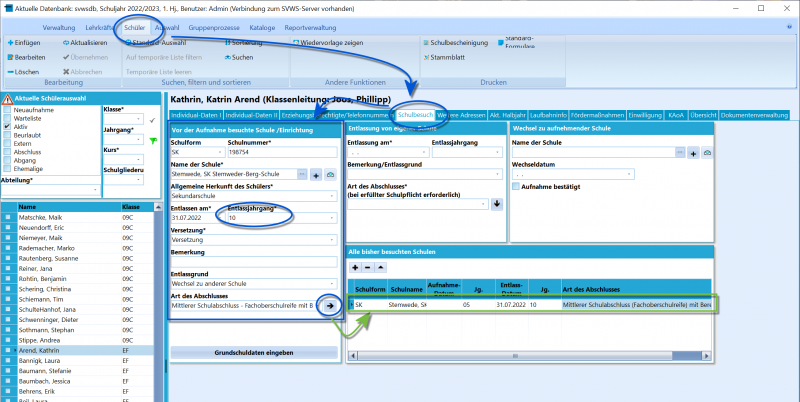
Task: Click the green filter icon beside Jahrgang
Action: coord(153,141)
